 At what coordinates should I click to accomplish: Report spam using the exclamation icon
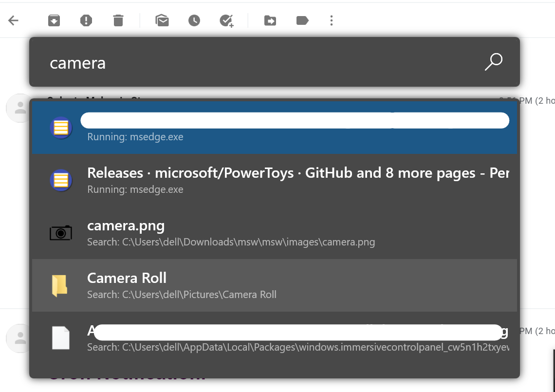(x=86, y=20)
